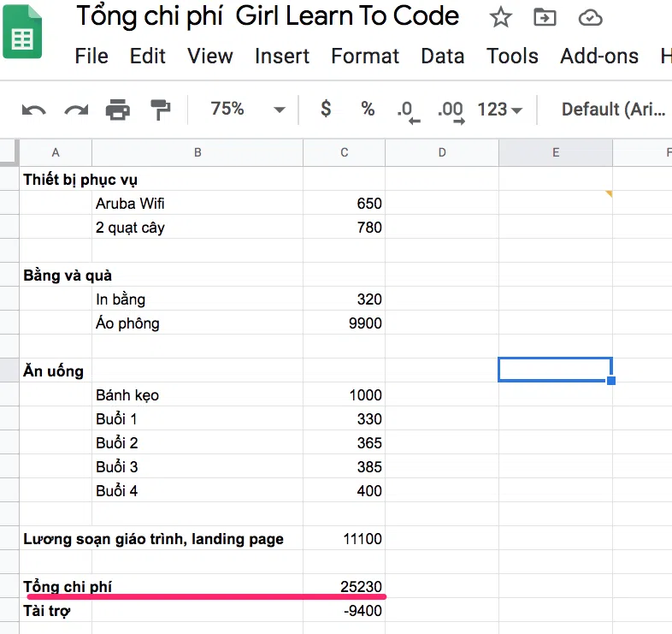Click the cell with value 780
The image size is (672, 634).
point(345,228)
